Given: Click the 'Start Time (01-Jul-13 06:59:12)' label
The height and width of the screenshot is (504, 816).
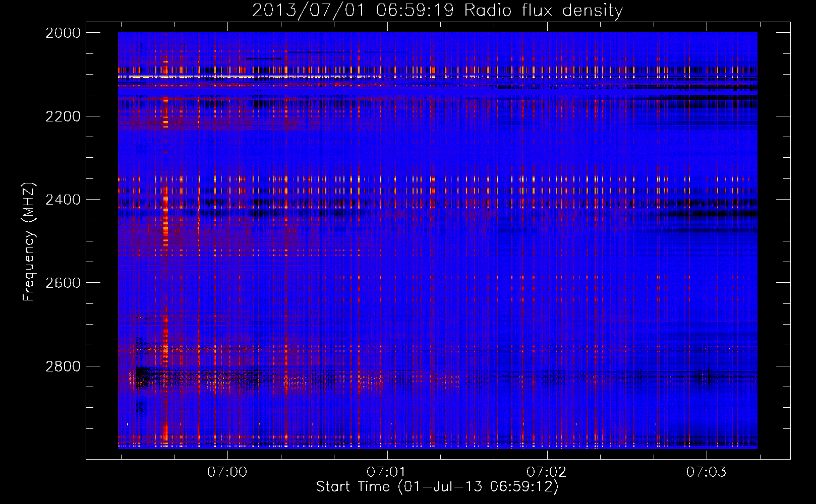Looking at the screenshot, I should click(x=437, y=487).
